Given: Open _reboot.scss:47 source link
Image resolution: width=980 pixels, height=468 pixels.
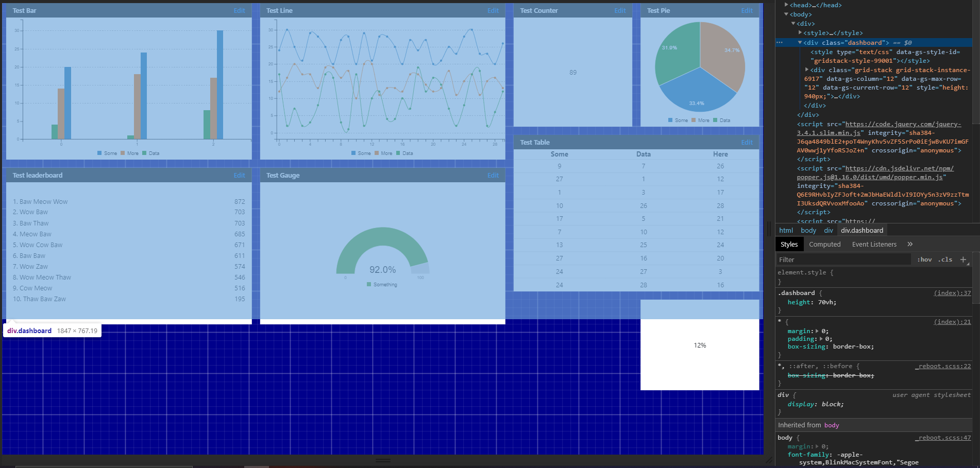Looking at the screenshot, I should tap(943, 438).
